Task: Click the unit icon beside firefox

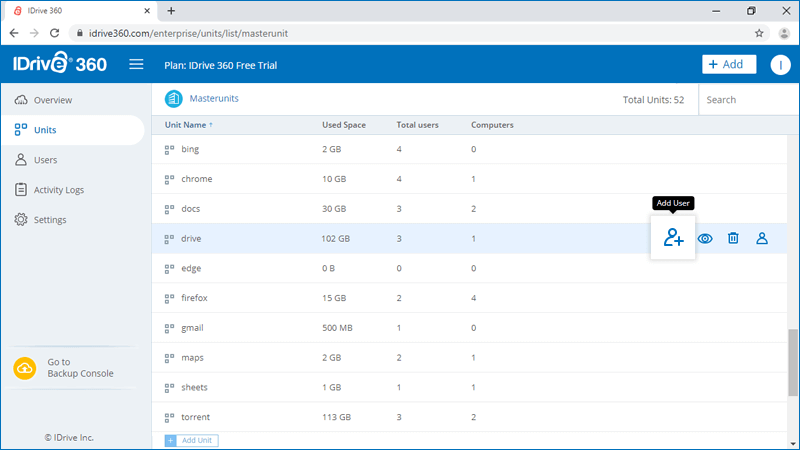Action: tap(169, 298)
